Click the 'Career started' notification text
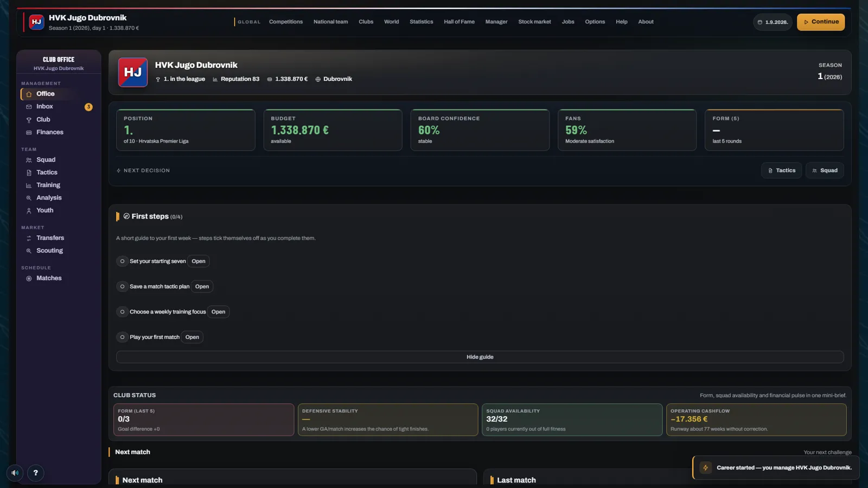 784,468
